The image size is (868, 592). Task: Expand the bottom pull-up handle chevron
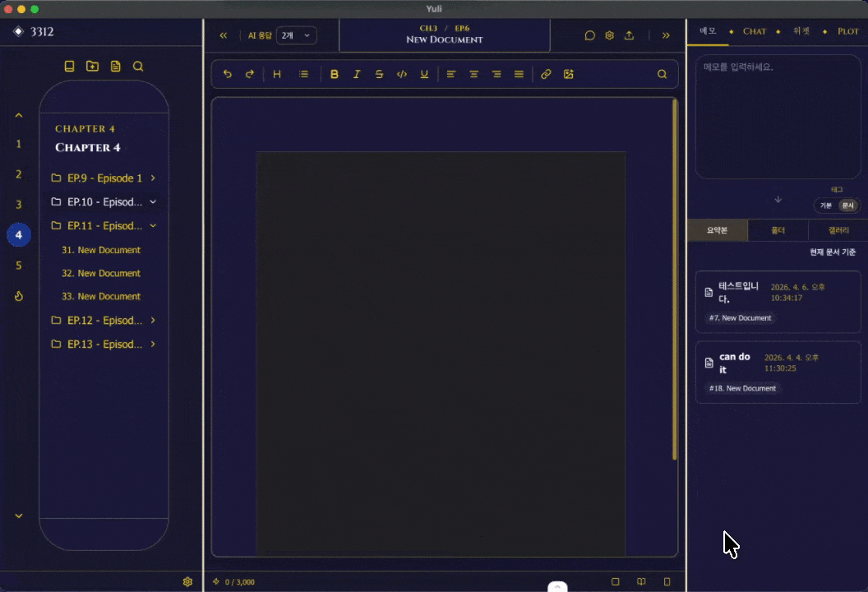coord(557,586)
